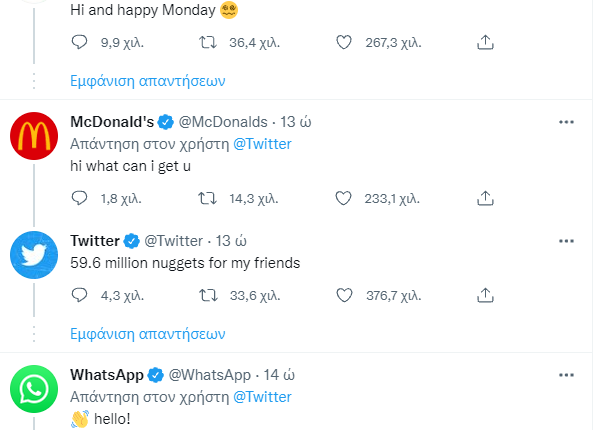Like the 'Hi and happy Monday' tweet
Viewport: 611px width, 430px height.
click(344, 42)
